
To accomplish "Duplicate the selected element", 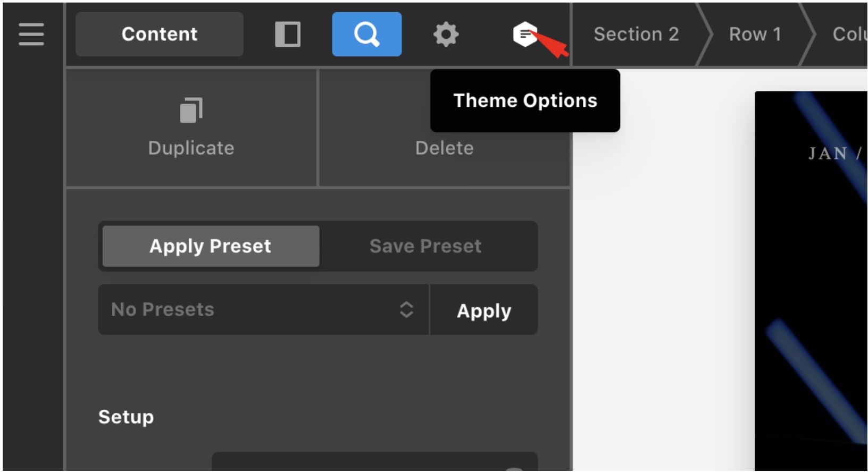I will [191, 128].
